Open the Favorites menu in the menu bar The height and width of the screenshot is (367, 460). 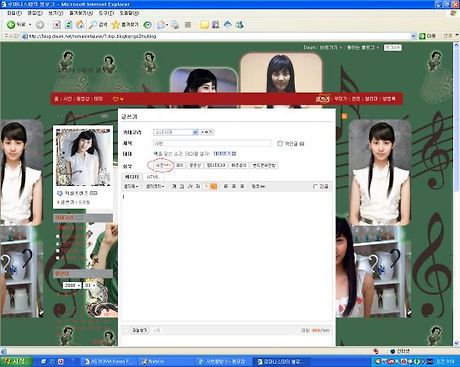pyautogui.click(x=81, y=13)
